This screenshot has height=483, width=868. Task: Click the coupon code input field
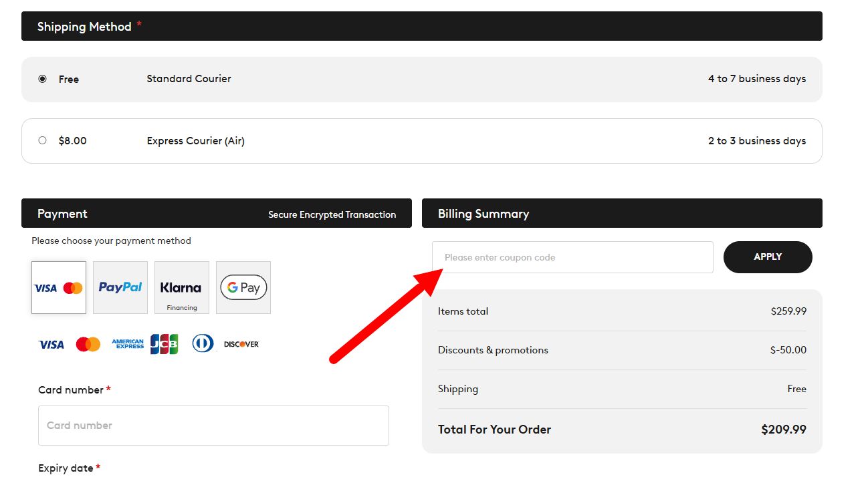click(x=572, y=257)
